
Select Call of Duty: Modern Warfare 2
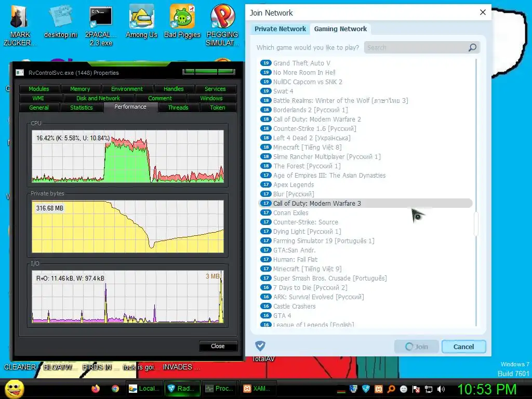(x=365, y=119)
